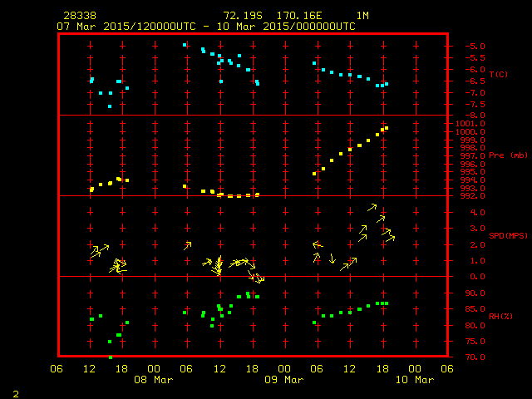The width and height of the screenshot is (532, 399).
Task: Click the 08 Mar date label
Action: [155, 380]
